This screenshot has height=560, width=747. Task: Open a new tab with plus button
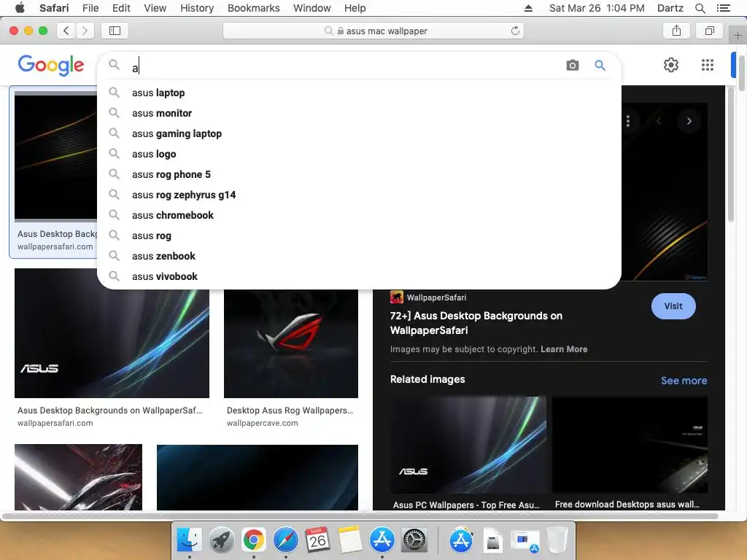coord(738,35)
